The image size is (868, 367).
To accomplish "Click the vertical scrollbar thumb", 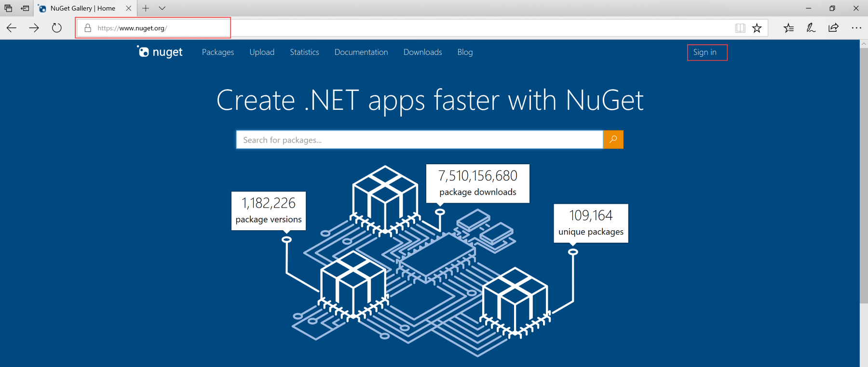I will coord(864,176).
